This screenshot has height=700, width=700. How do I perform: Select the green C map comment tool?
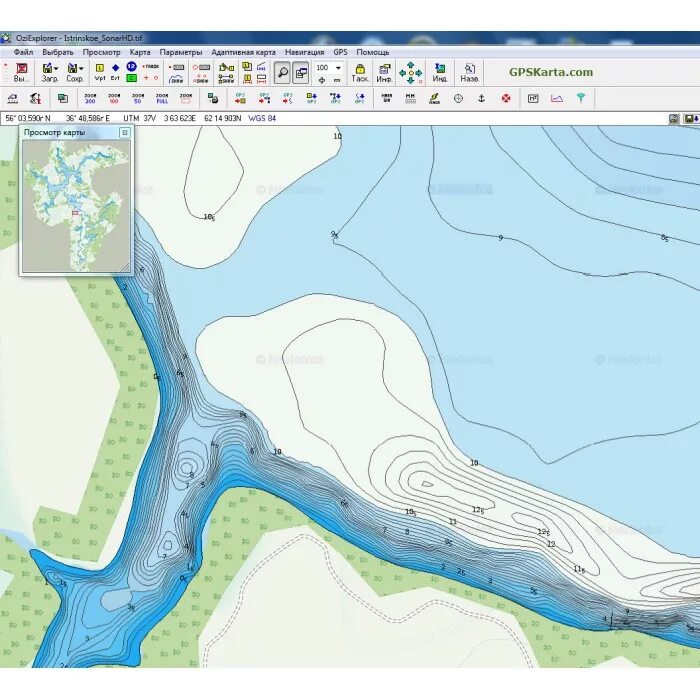[131, 78]
